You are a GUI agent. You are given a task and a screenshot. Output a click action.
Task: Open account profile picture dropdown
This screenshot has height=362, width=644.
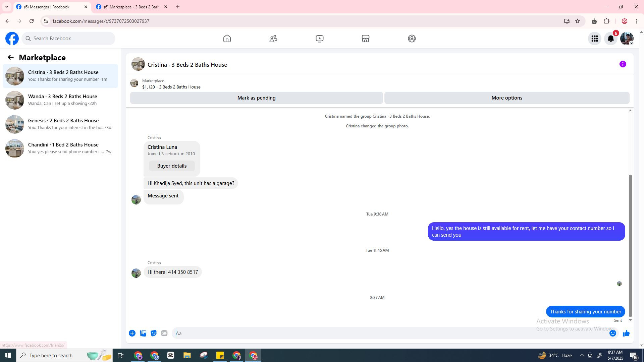click(x=627, y=39)
